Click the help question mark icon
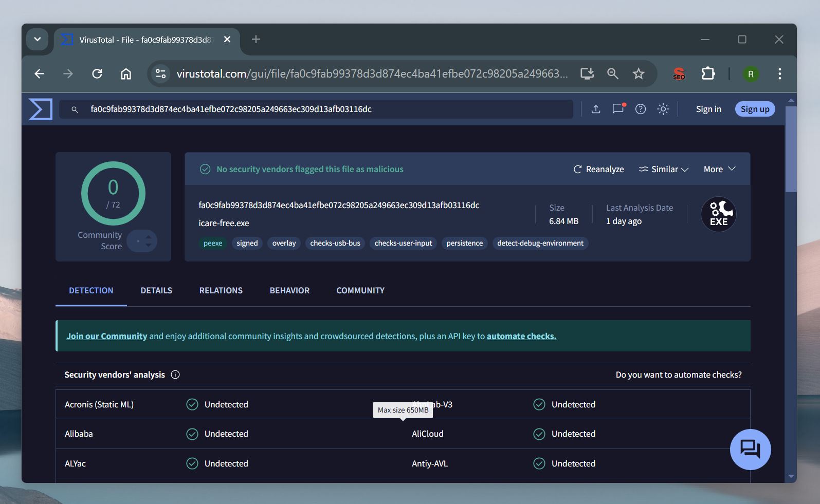Viewport: 820px width, 504px height. pyautogui.click(x=640, y=109)
